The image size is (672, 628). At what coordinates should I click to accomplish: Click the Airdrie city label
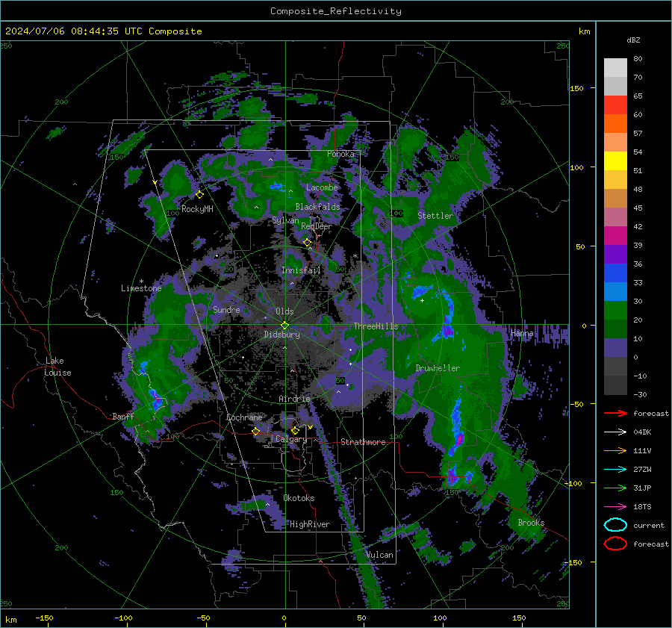(294, 399)
